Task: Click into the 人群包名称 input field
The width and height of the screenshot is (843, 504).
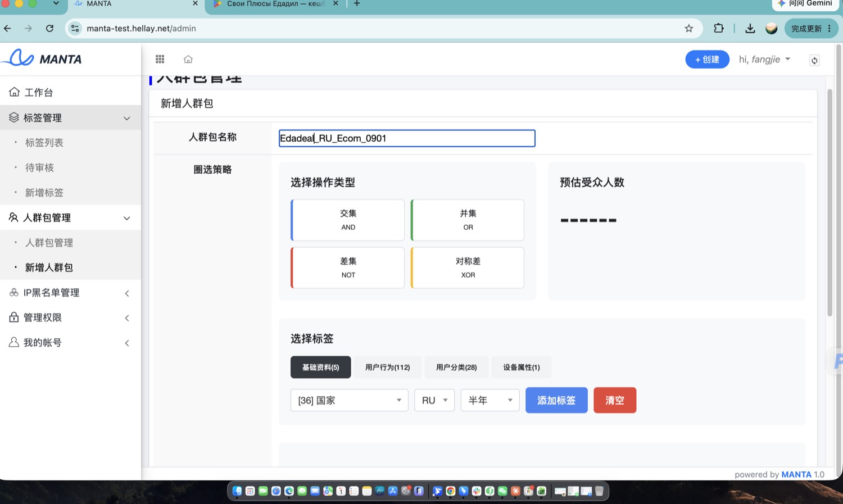Action: pos(407,138)
